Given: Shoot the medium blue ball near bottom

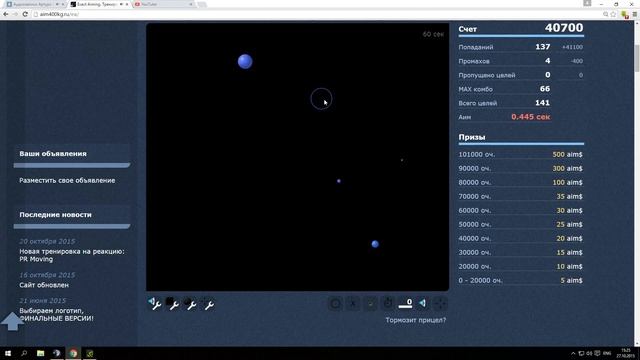Looking at the screenshot, I should pos(375,244).
